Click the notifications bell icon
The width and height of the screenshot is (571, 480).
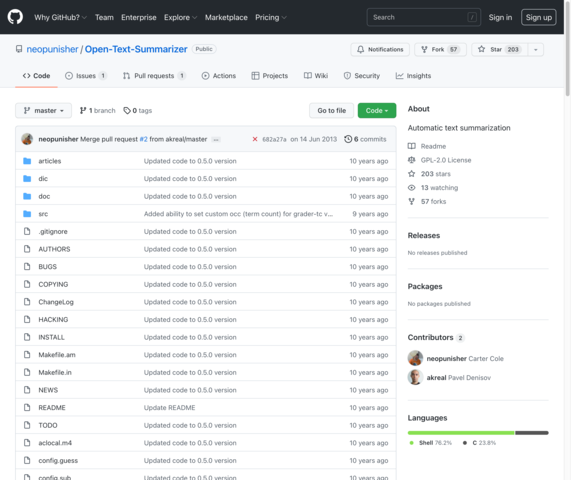click(x=360, y=50)
